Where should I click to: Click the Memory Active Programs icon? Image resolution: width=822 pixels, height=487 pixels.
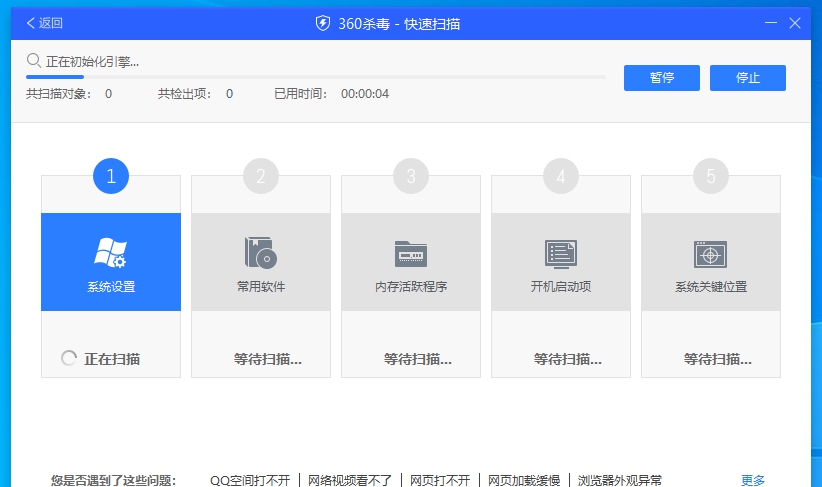pyautogui.click(x=410, y=253)
